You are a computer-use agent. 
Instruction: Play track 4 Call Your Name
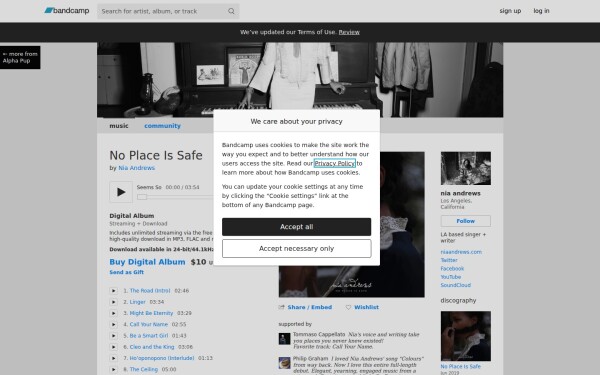click(114, 324)
